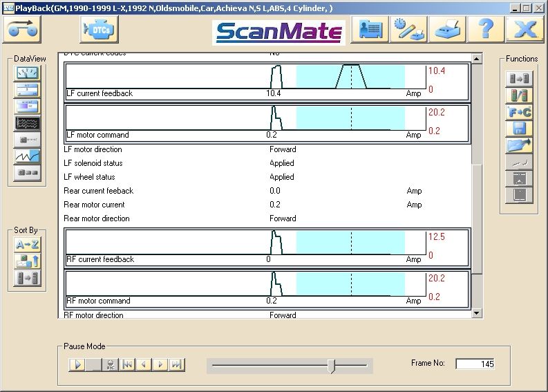Maximize the PlayBack window
Viewport: 548px width, 392px height.
[x=527, y=8]
